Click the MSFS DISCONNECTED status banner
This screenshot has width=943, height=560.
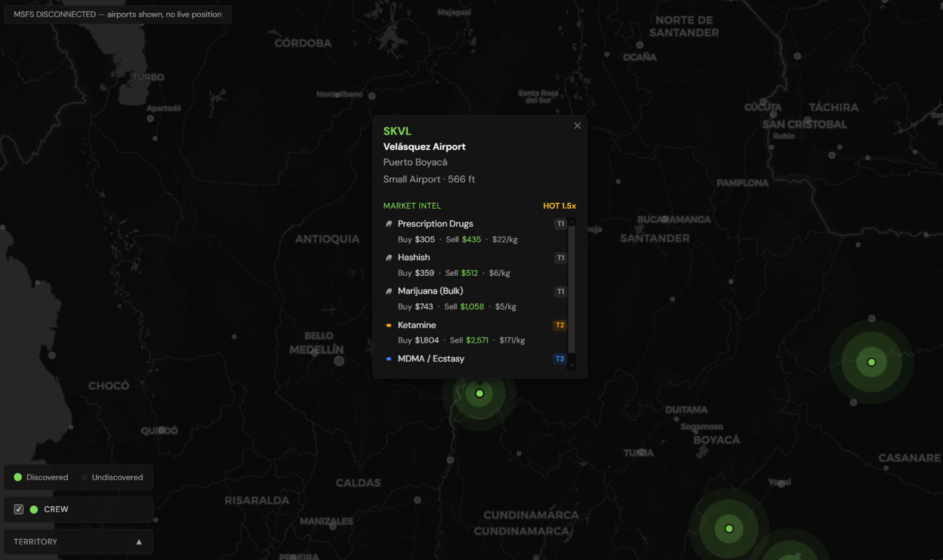pyautogui.click(x=118, y=14)
